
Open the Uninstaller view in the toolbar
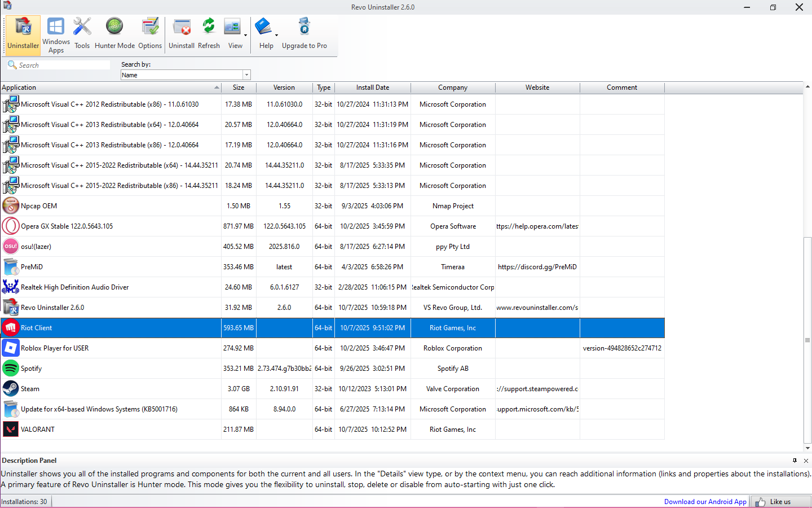23,35
